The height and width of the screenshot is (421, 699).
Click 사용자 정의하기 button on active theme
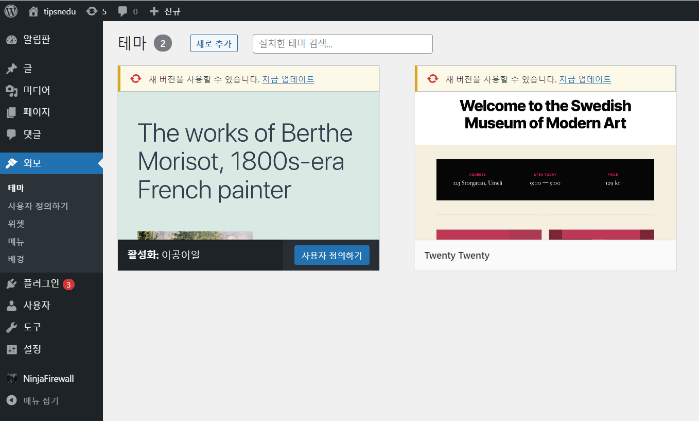pyautogui.click(x=332, y=255)
